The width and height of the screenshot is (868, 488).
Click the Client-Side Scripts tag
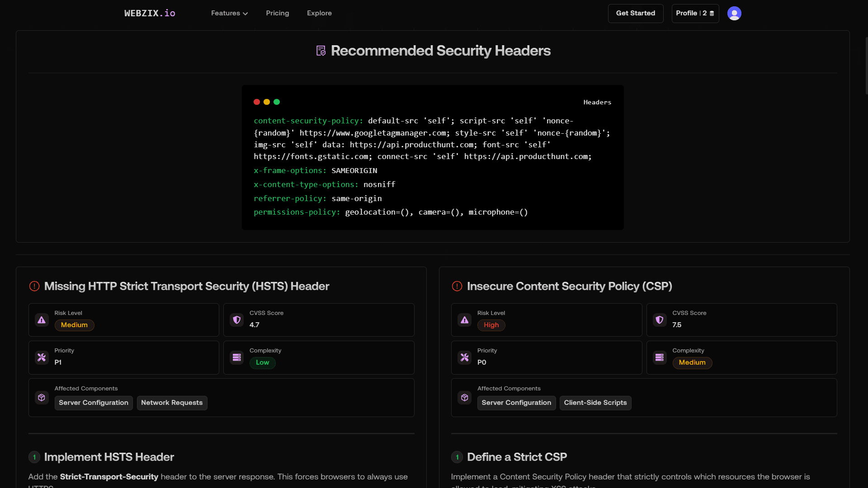[595, 403]
